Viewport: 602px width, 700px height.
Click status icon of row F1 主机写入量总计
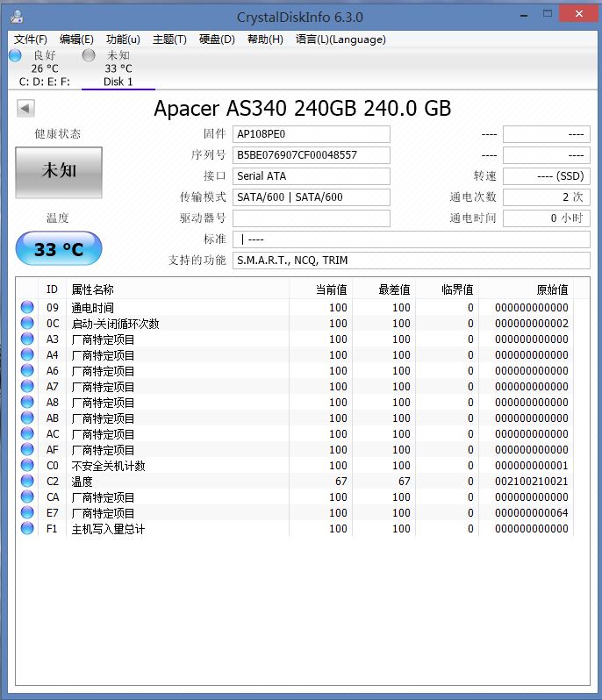tap(27, 528)
